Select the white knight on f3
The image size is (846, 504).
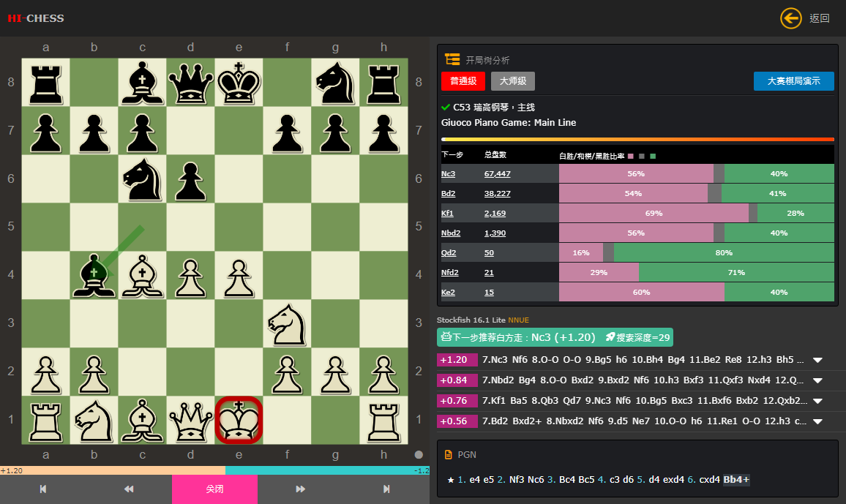coord(287,323)
